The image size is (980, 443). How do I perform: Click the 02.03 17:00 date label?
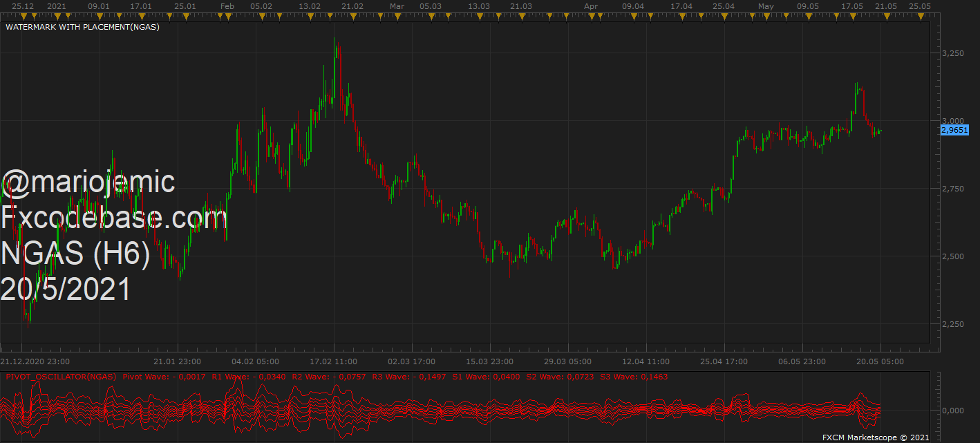pyautogui.click(x=412, y=361)
